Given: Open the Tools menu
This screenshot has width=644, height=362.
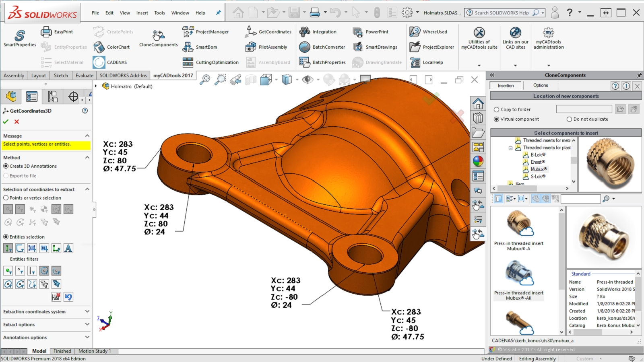Looking at the screenshot, I should pos(159,13).
